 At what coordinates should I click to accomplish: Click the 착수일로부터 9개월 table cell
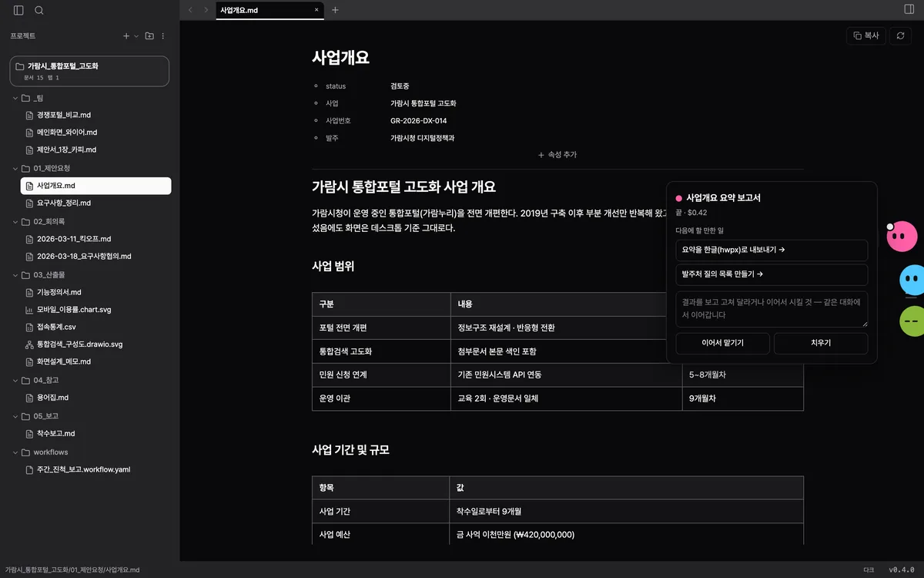tap(626, 511)
